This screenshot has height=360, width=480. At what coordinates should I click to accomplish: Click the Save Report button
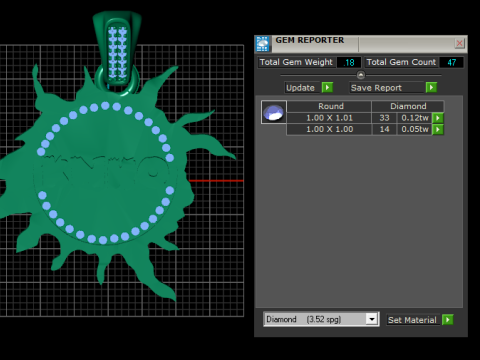point(386,88)
